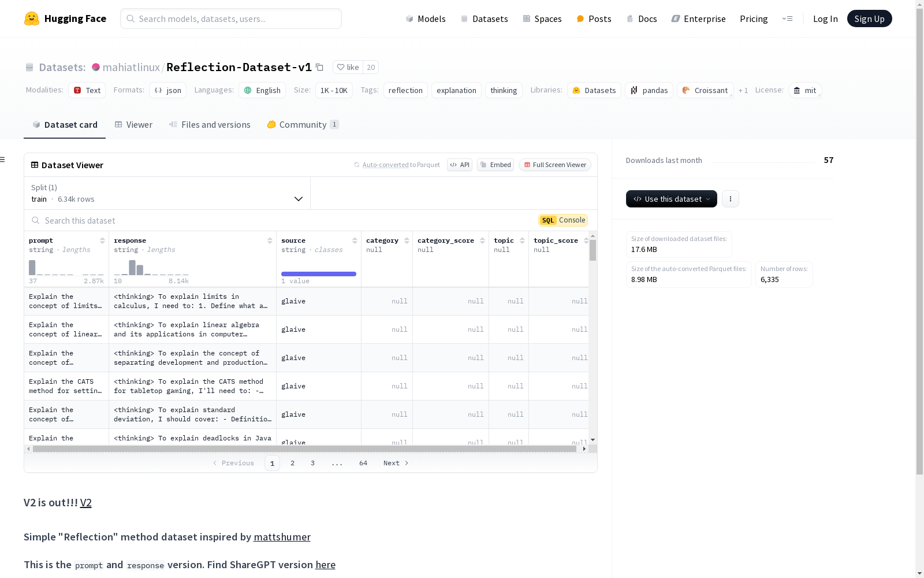Open more options three-dot button
Screen dimensions: 924x578
point(731,199)
